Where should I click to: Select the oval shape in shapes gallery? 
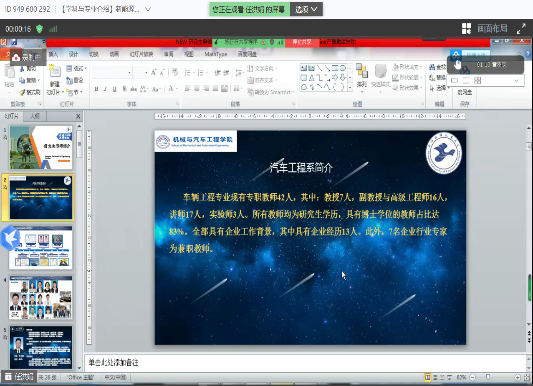tap(343, 68)
